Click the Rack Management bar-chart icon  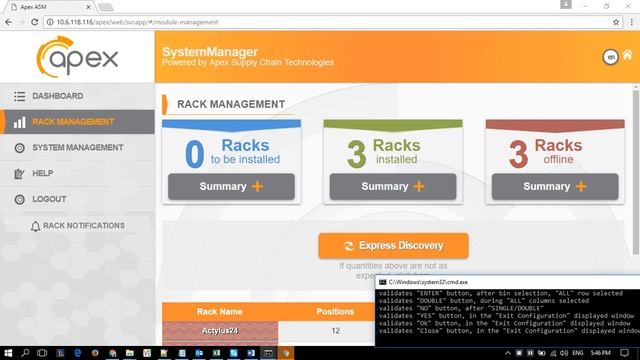(19, 122)
